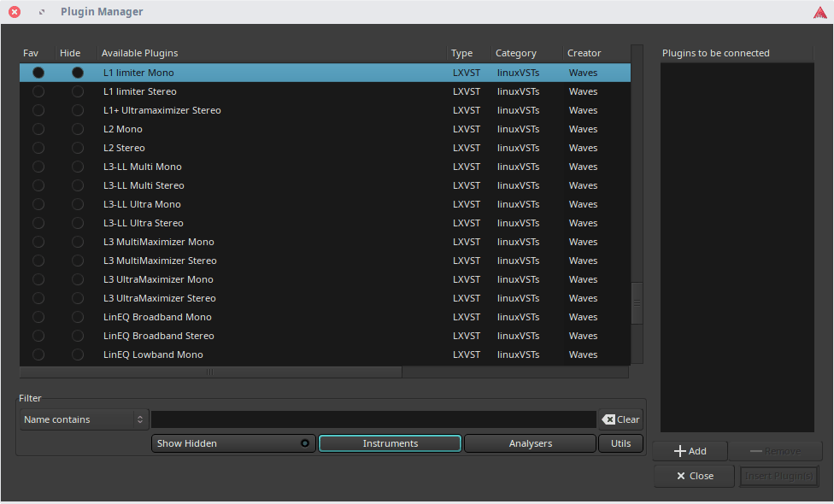
Task: Toggle hide for L1 limiter Mono
Action: (78, 73)
